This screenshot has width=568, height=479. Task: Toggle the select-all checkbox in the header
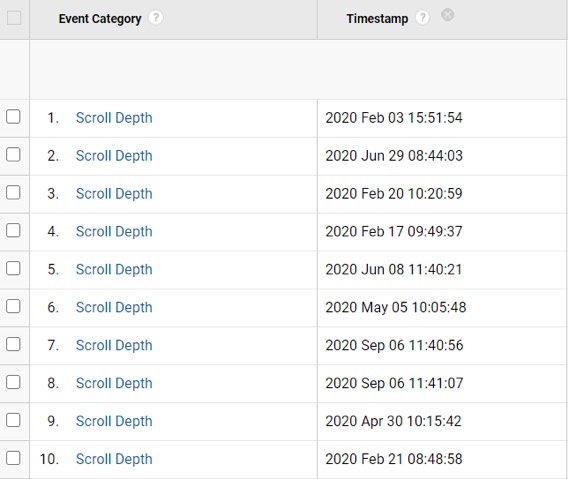pyautogui.click(x=14, y=18)
